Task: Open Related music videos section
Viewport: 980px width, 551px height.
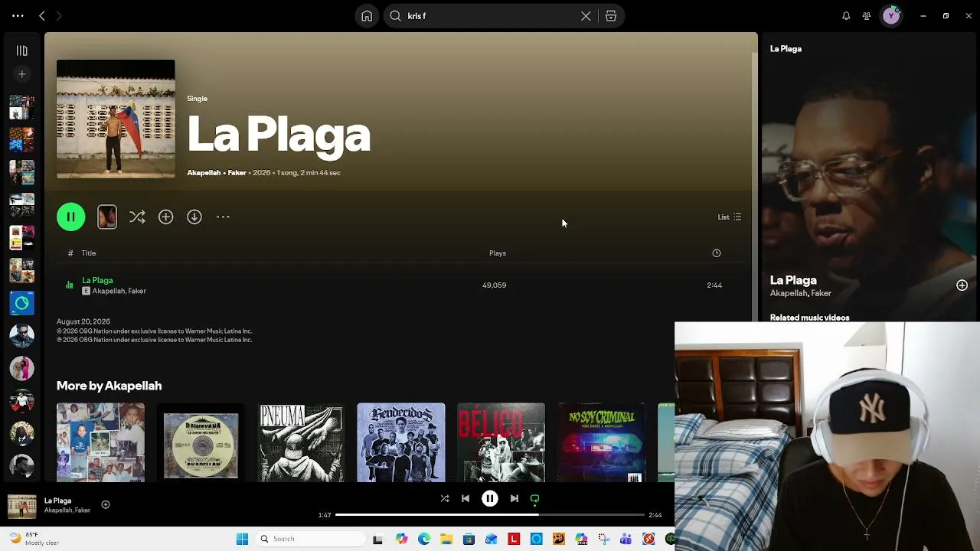Action: click(x=809, y=318)
